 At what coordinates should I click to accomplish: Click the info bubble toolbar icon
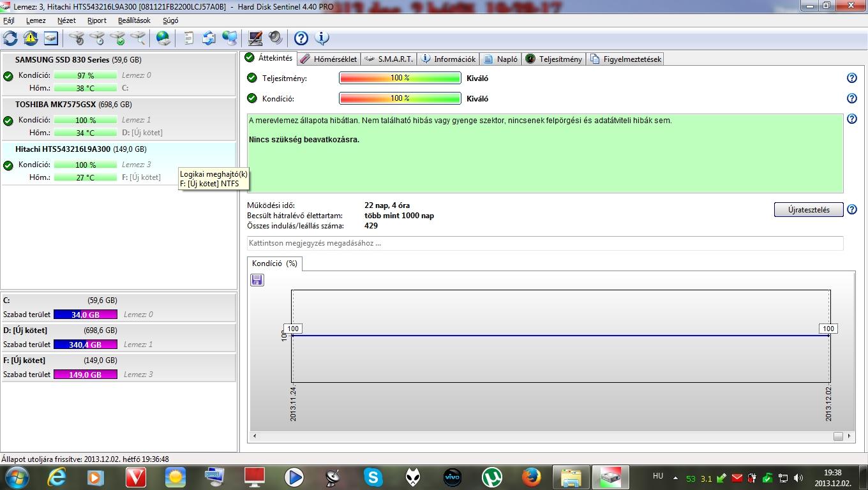(x=322, y=38)
